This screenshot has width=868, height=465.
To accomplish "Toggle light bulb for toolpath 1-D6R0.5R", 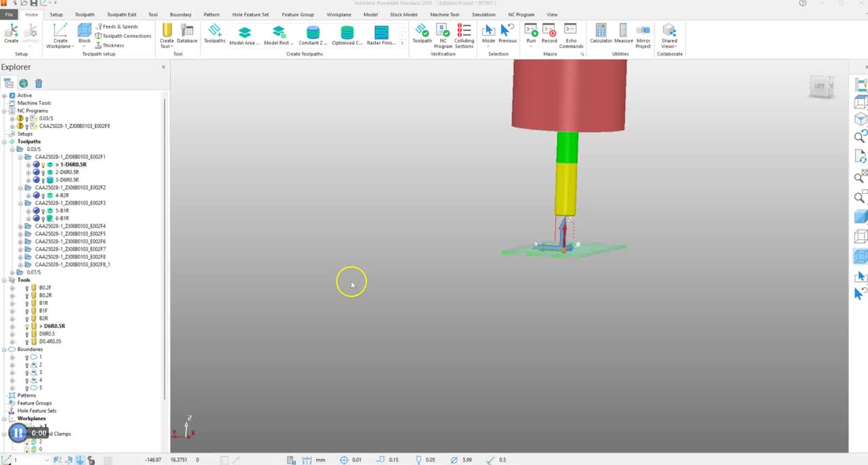I will pyautogui.click(x=43, y=165).
